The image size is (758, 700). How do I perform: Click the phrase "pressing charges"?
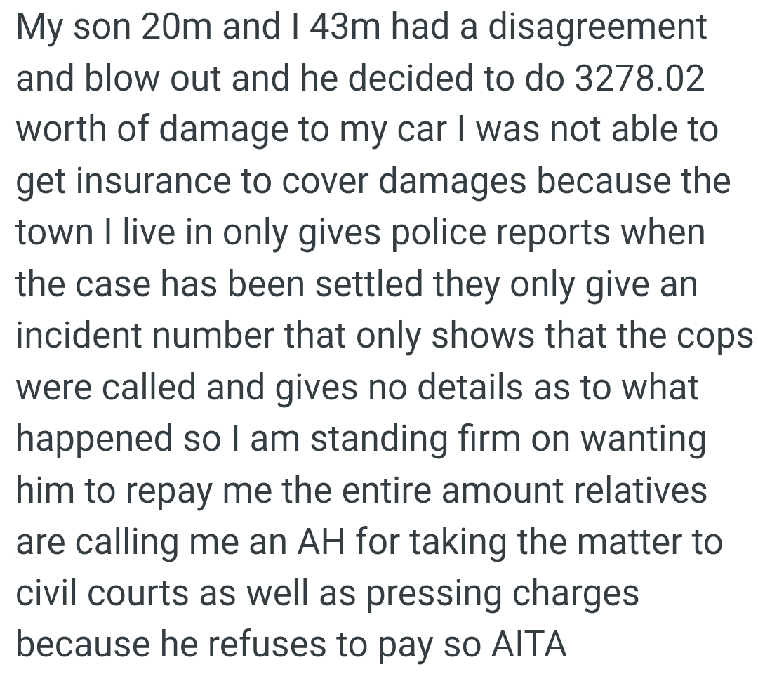pos(500,595)
